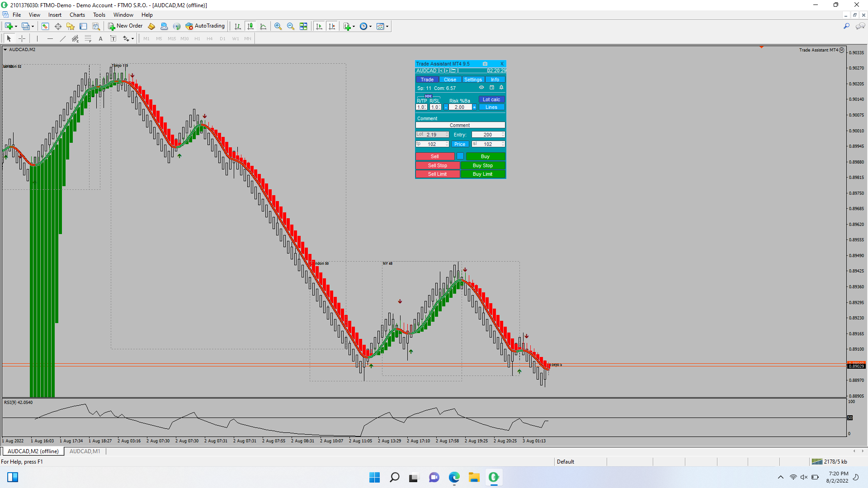Select the trendline drawing tool
The width and height of the screenshot is (868, 488).
(x=63, y=39)
